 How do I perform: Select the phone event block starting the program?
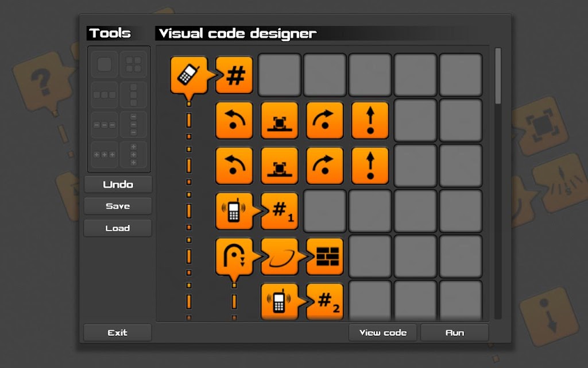188,75
